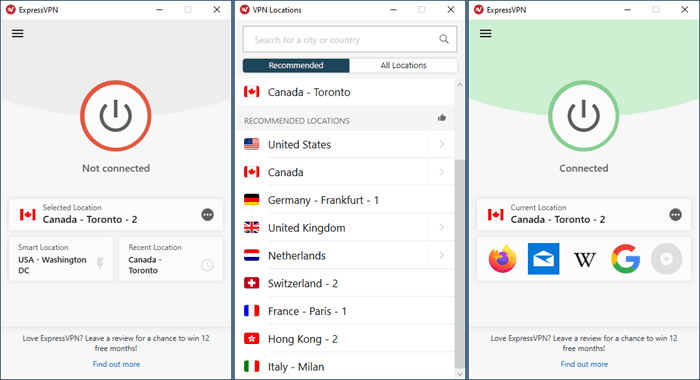Image resolution: width=700 pixels, height=380 pixels.
Task: Switch to All Locations tab
Action: pos(404,65)
